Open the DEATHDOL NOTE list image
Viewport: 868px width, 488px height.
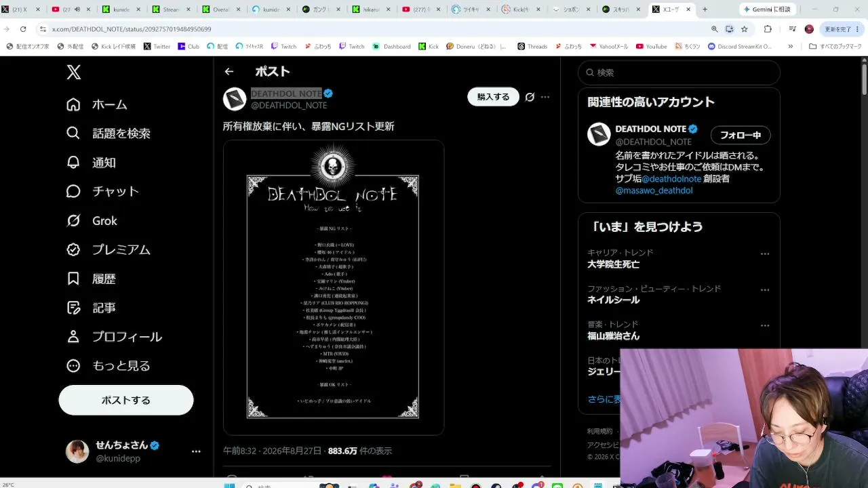(334, 287)
